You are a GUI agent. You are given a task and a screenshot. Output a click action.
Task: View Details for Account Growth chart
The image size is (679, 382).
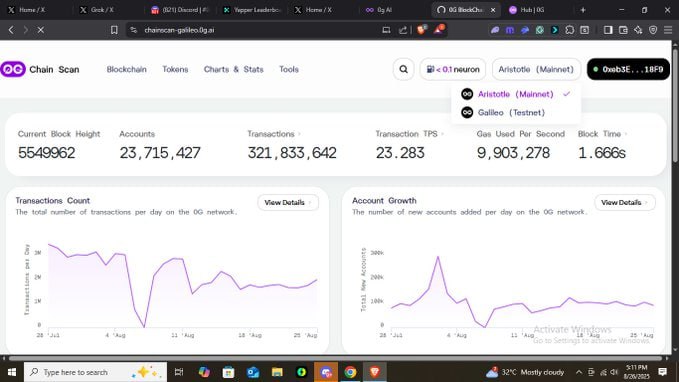tap(625, 202)
